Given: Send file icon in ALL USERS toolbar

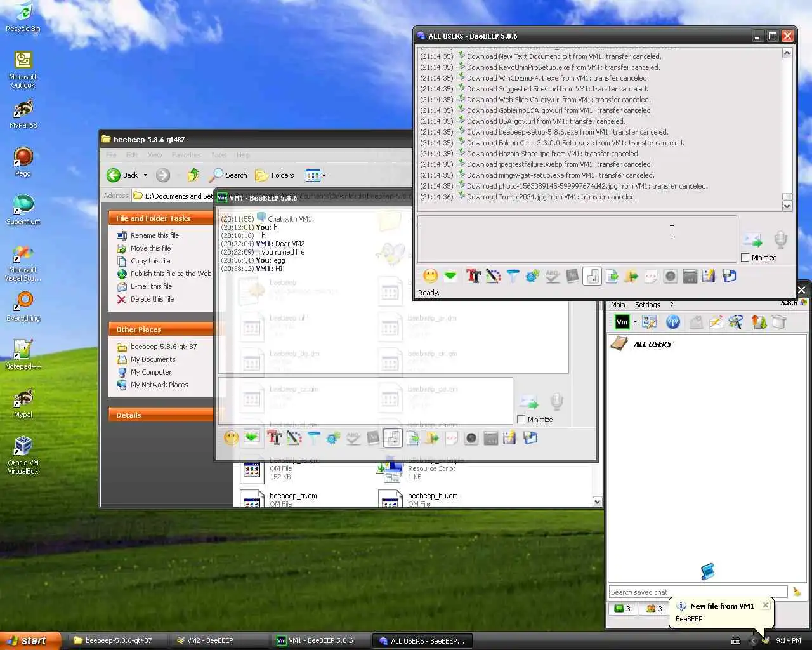Looking at the screenshot, I should (612, 276).
